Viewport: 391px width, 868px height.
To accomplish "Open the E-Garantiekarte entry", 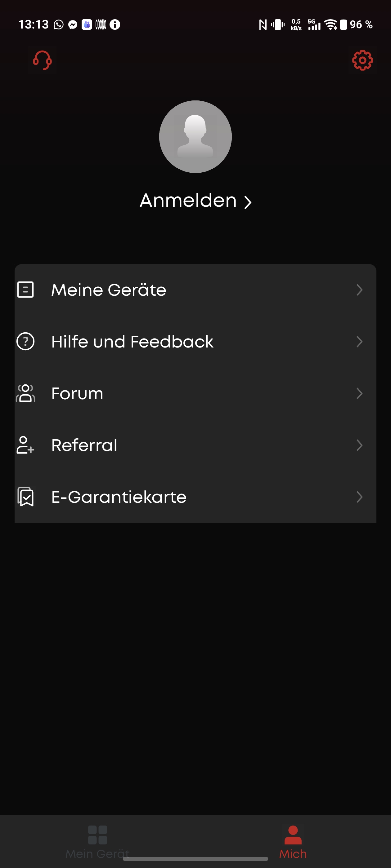I will point(119,497).
